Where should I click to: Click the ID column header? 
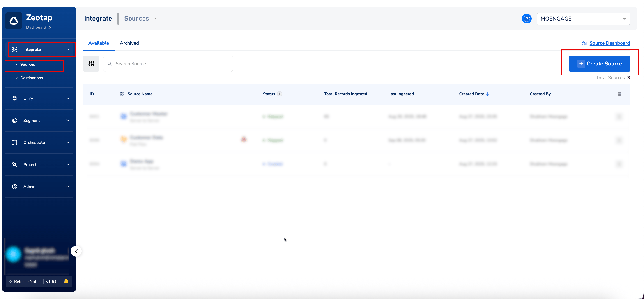click(92, 94)
